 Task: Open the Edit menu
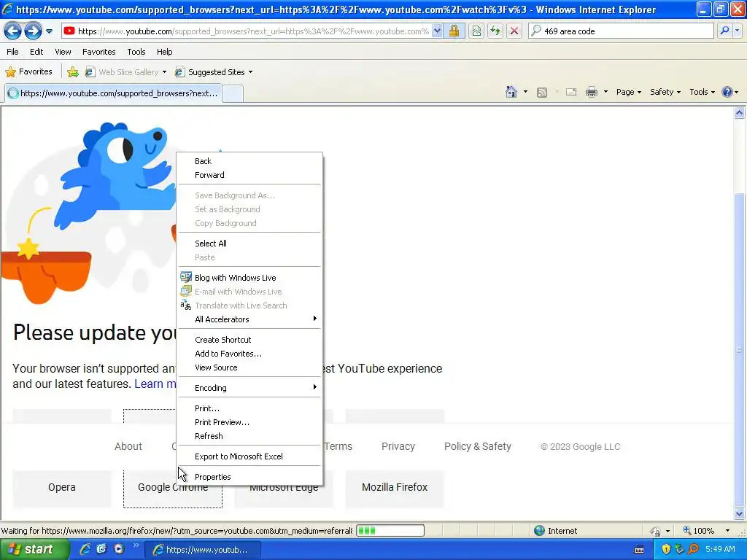[36, 52]
